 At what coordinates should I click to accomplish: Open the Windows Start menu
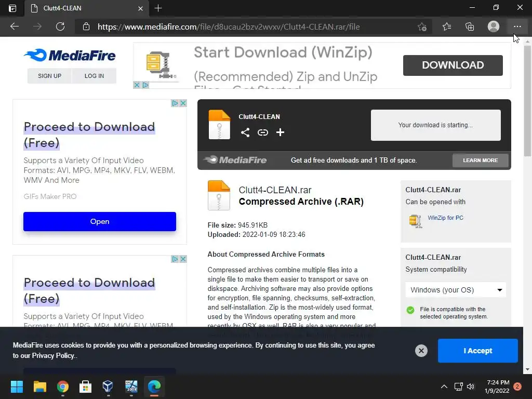point(17,387)
